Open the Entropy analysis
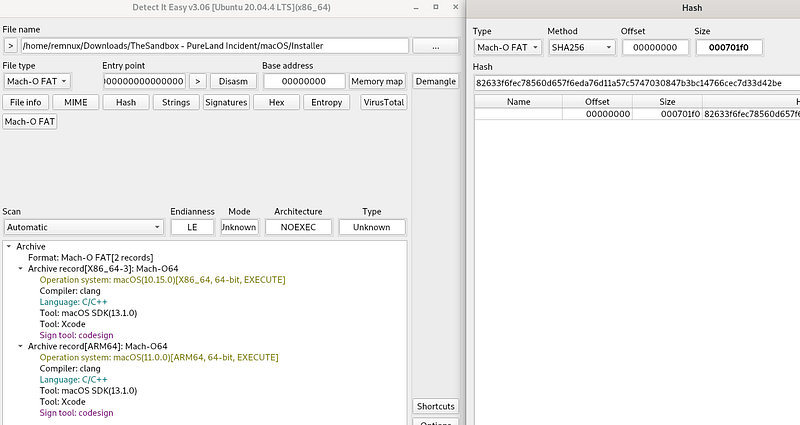 click(x=327, y=102)
